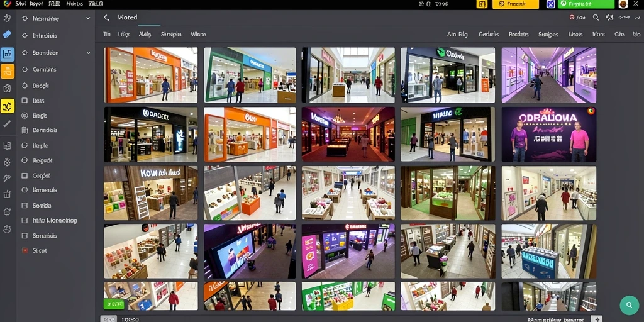Toggle the Sontida checkbox
Screen dimensions: 644x322
click(x=25, y=206)
